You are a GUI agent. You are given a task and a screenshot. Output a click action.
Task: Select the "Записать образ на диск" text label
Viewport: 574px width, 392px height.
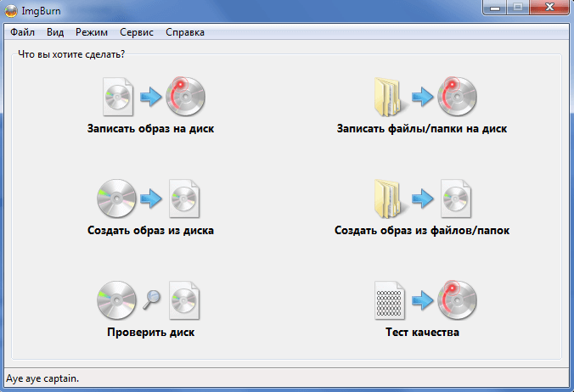click(x=150, y=130)
